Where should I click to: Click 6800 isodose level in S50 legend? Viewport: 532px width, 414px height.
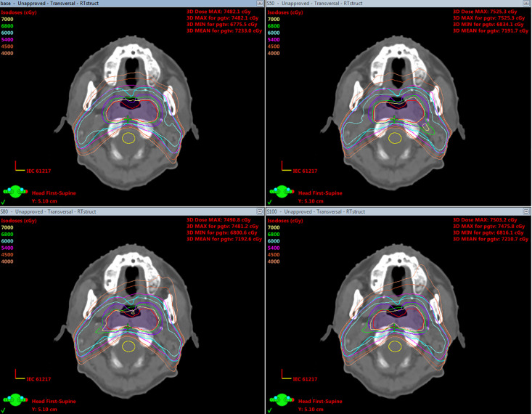pyautogui.click(x=274, y=26)
